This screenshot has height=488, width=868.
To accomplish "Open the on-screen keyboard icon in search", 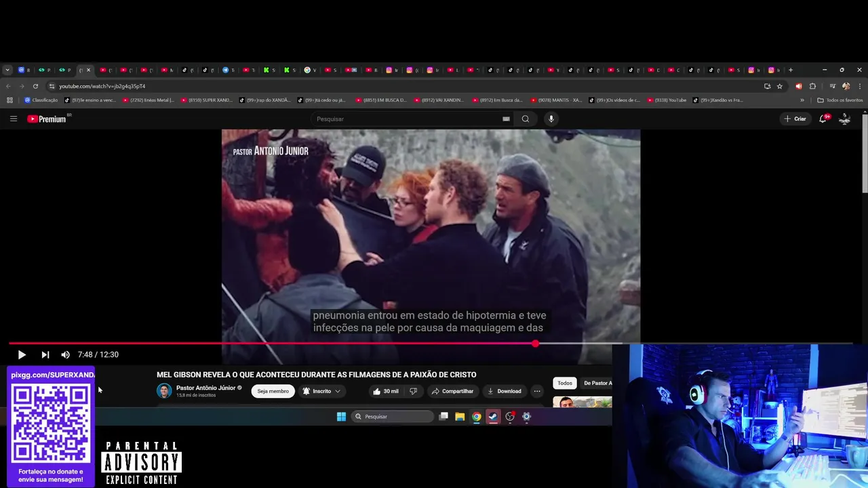I will (506, 119).
